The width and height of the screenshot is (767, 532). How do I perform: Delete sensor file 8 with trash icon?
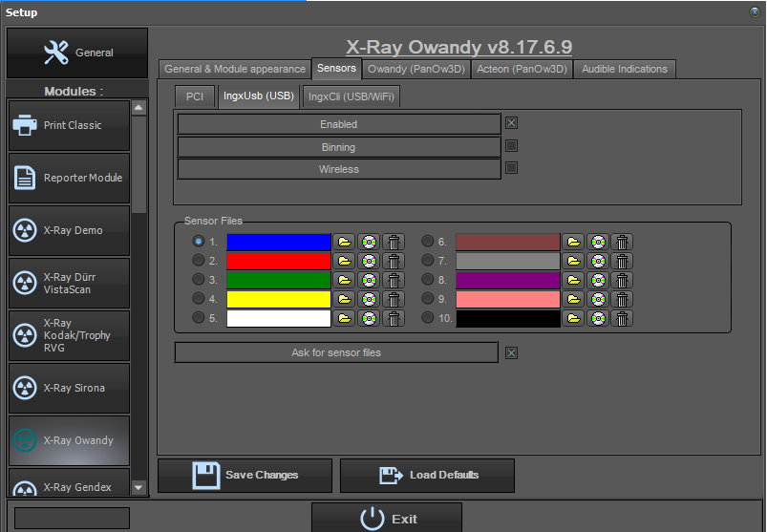pos(622,280)
